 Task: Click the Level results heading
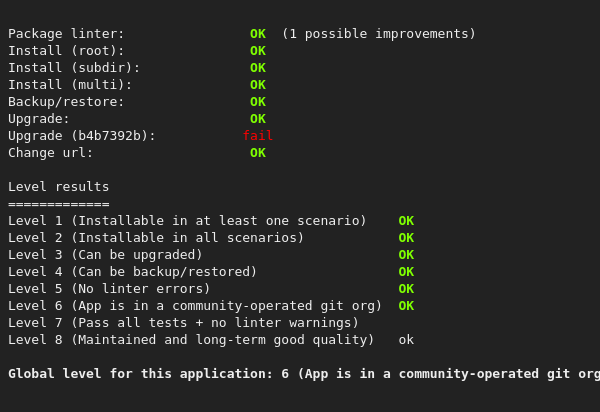(59, 187)
